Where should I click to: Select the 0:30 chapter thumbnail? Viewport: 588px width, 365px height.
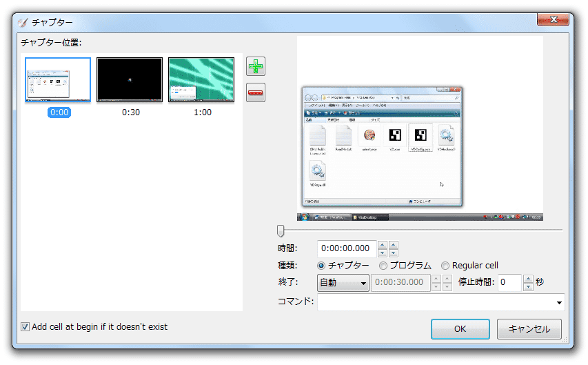tap(130, 80)
